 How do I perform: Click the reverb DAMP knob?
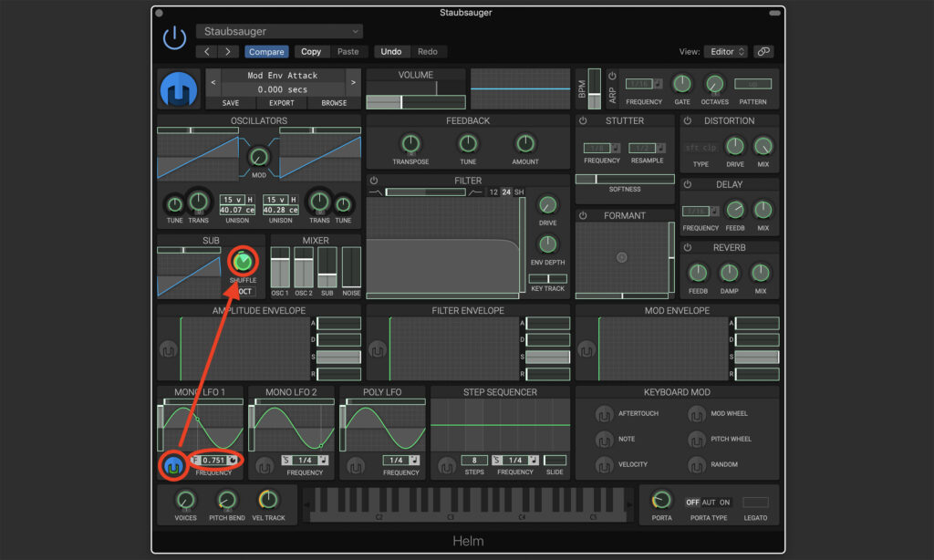(729, 273)
